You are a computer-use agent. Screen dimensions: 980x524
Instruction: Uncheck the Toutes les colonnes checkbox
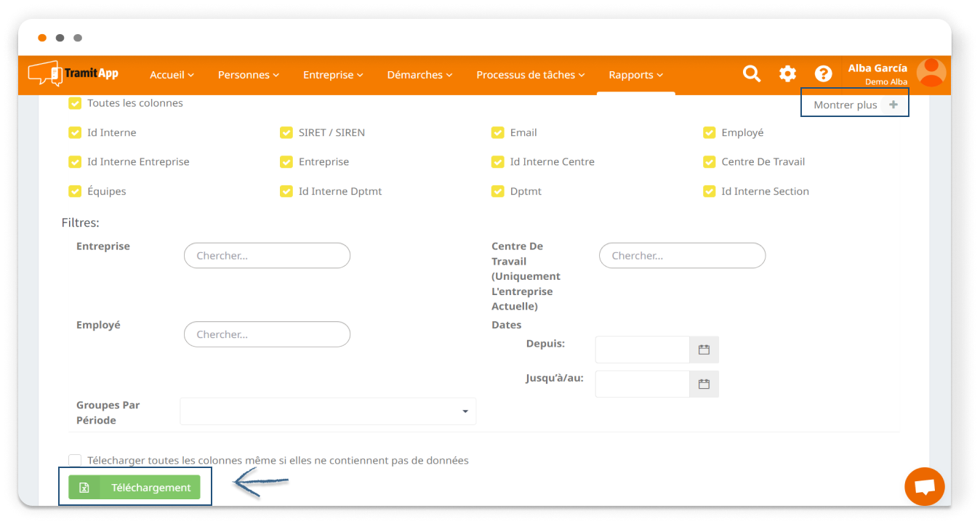(x=75, y=103)
